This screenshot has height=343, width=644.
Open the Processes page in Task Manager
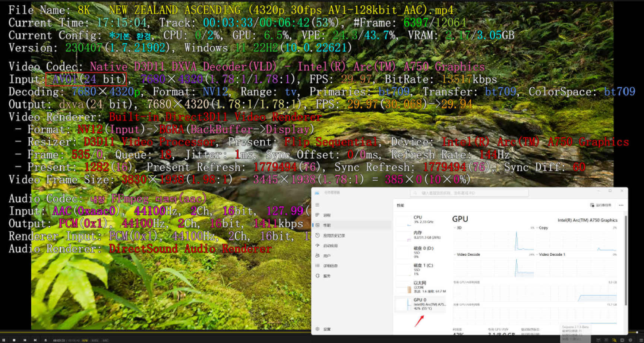click(352, 215)
